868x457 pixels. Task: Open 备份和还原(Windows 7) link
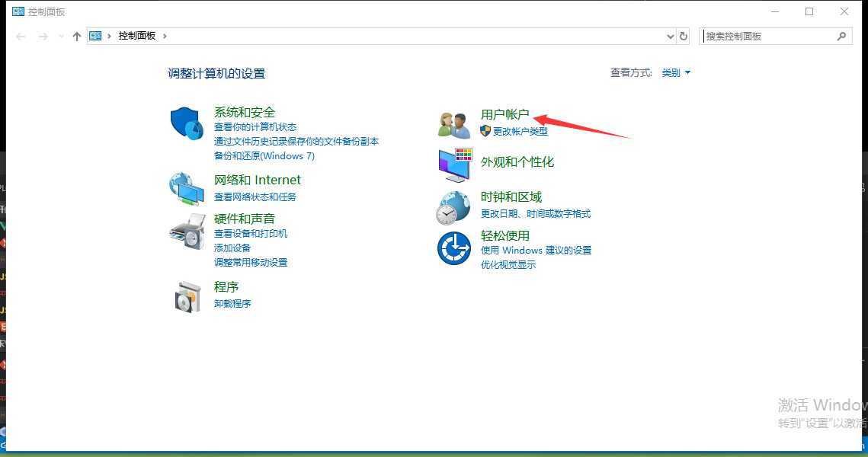pyautogui.click(x=264, y=156)
